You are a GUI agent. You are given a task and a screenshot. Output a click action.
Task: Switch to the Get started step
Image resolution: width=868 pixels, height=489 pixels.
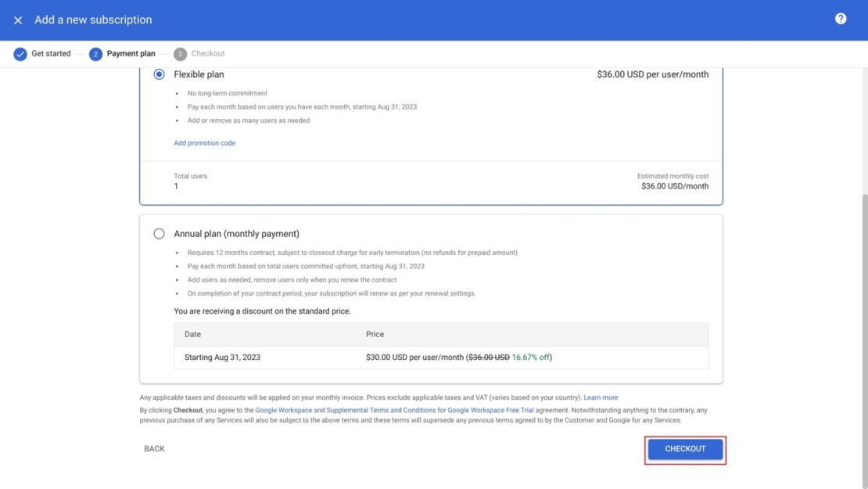pyautogui.click(x=50, y=53)
